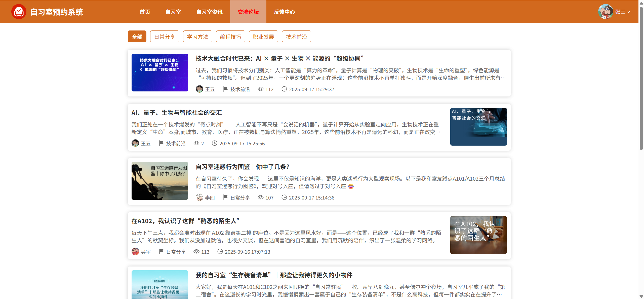Screen dimensions: 644x299
Task: Click the eye icon next to 107 views
Action: 260,197
